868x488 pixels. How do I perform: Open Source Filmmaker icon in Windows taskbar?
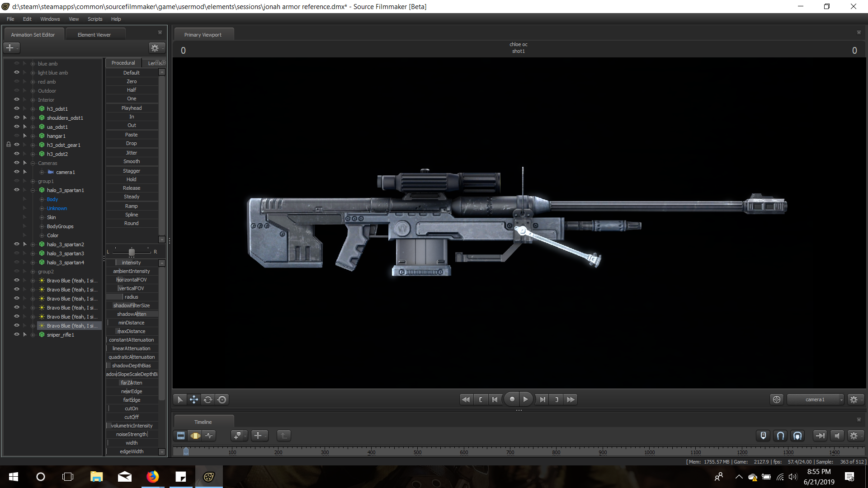tap(209, 477)
